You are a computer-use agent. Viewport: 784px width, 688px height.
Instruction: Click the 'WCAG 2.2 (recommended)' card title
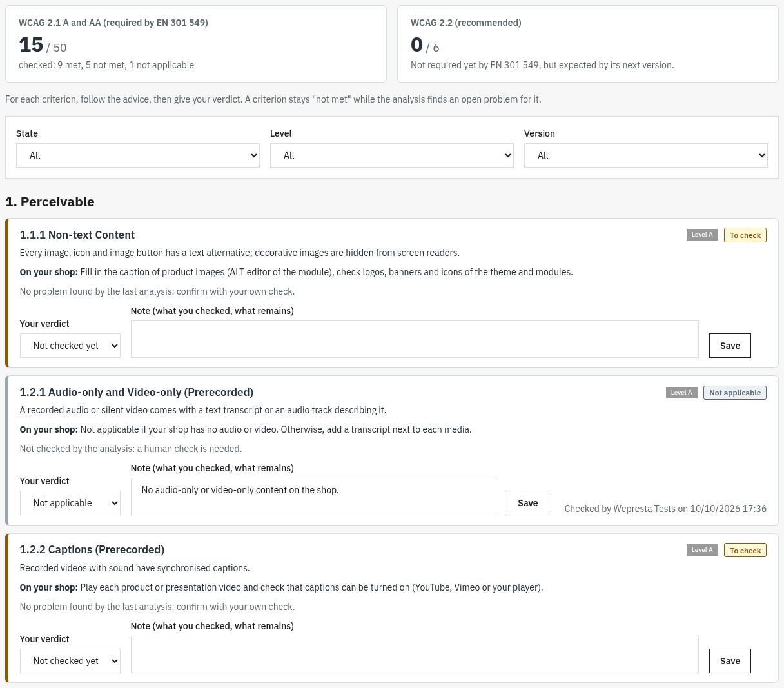click(x=466, y=23)
